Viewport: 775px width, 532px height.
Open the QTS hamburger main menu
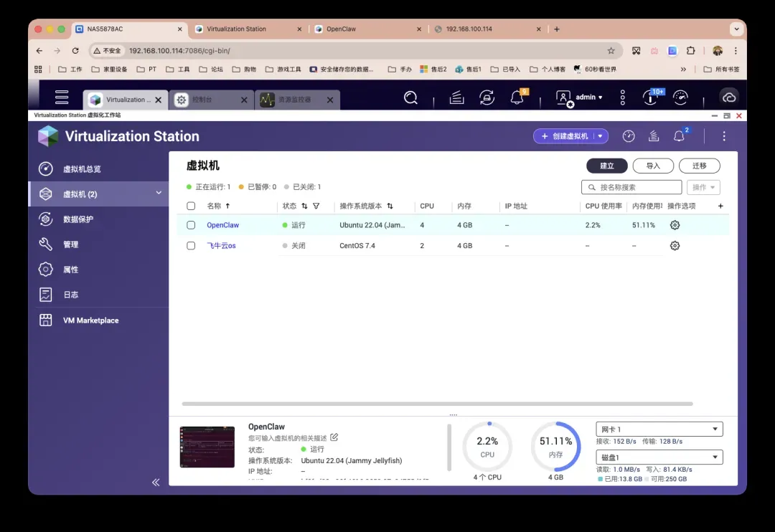pos(62,98)
